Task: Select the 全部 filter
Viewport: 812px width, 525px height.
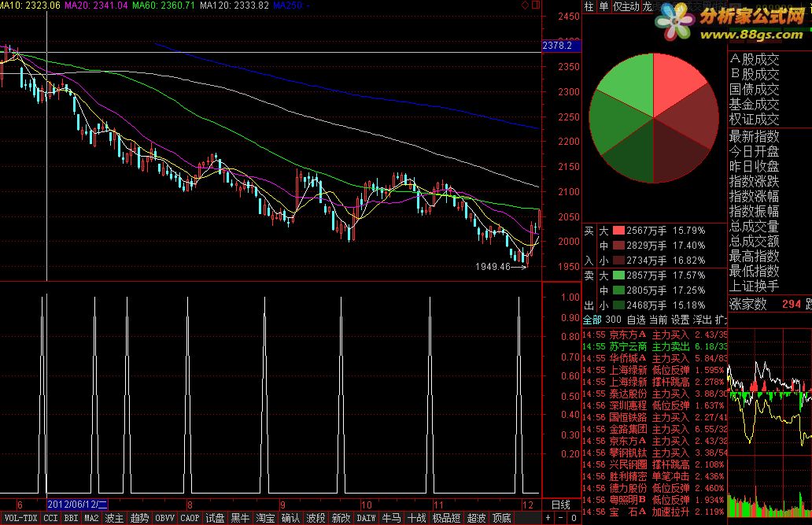Action: click(592, 320)
